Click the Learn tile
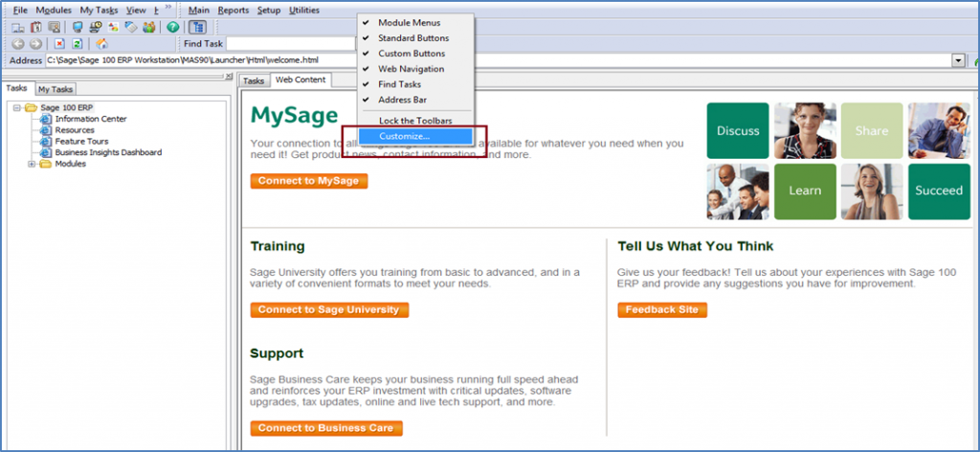980x452 pixels. 805,192
